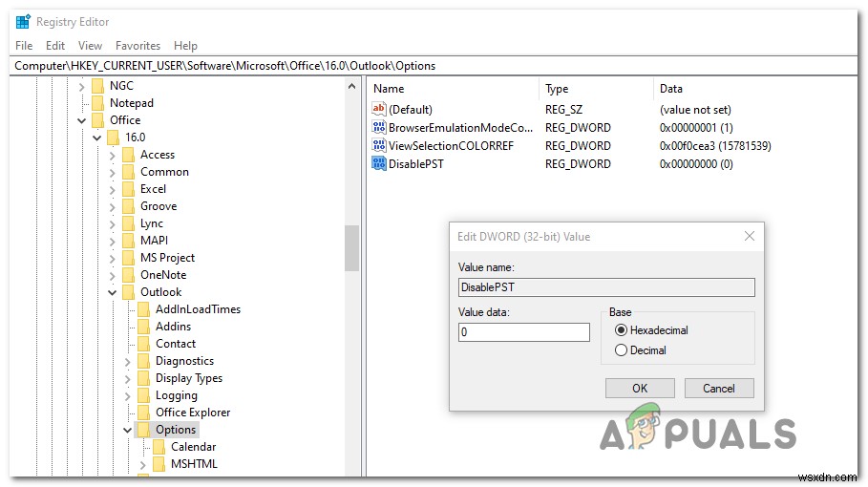Expand the Logging key
The height and width of the screenshot is (487, 868).
tap(127, 395)
